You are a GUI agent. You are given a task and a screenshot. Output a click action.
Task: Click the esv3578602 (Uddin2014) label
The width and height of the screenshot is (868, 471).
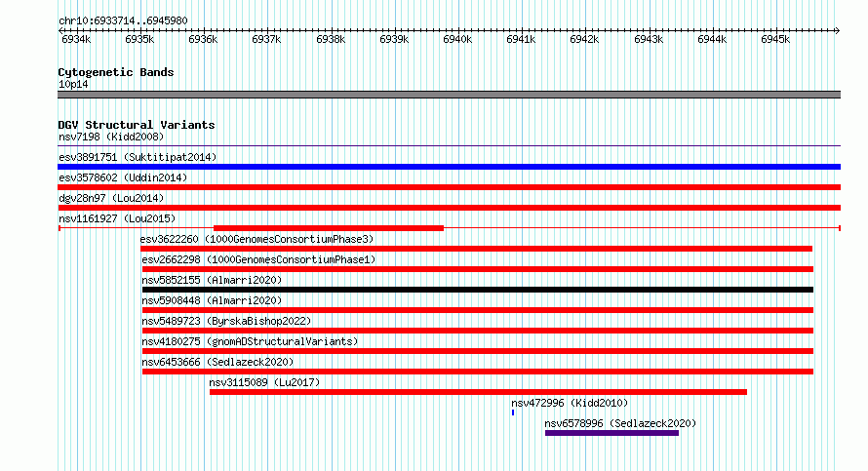123,177
